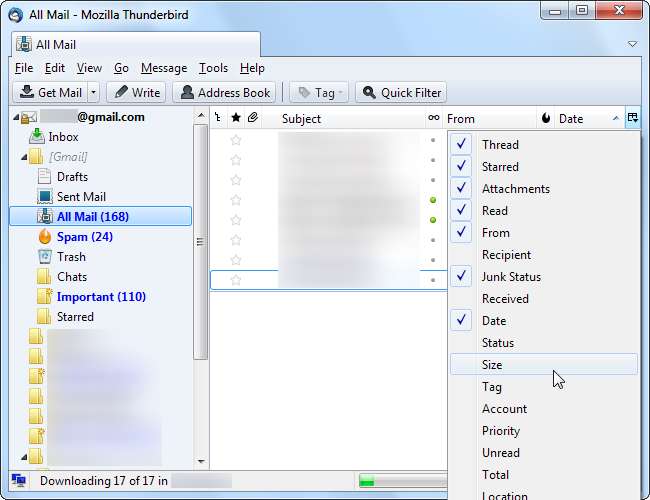Open the Message menu
650x500 pixels.
tap(164, 68)
